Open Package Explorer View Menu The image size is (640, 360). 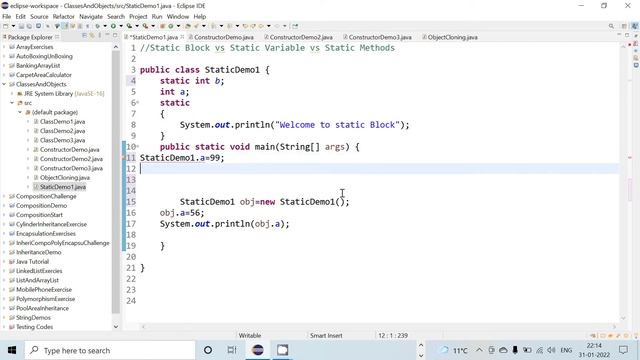coord(100,36)
